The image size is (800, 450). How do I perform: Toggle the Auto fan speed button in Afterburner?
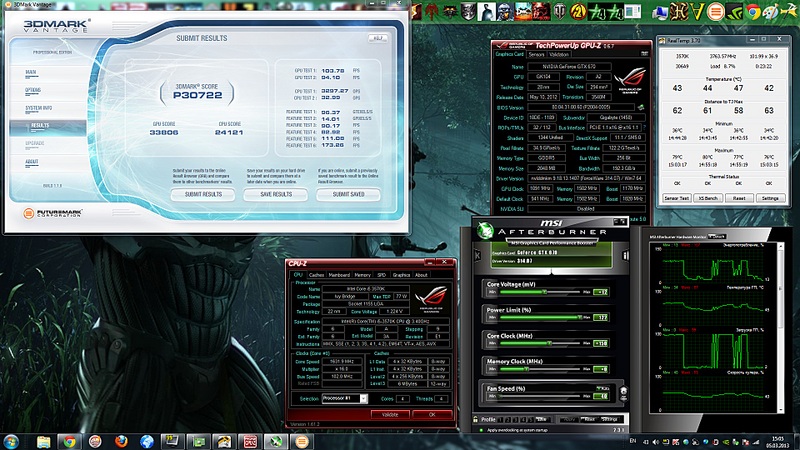point(603,389)
